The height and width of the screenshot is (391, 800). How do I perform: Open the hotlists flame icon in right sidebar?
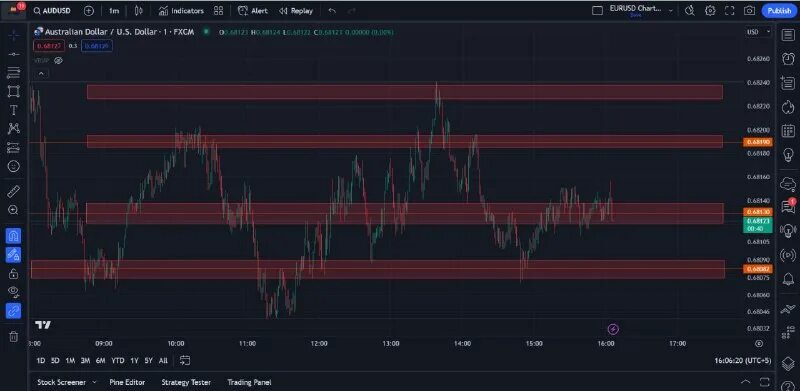788,106
